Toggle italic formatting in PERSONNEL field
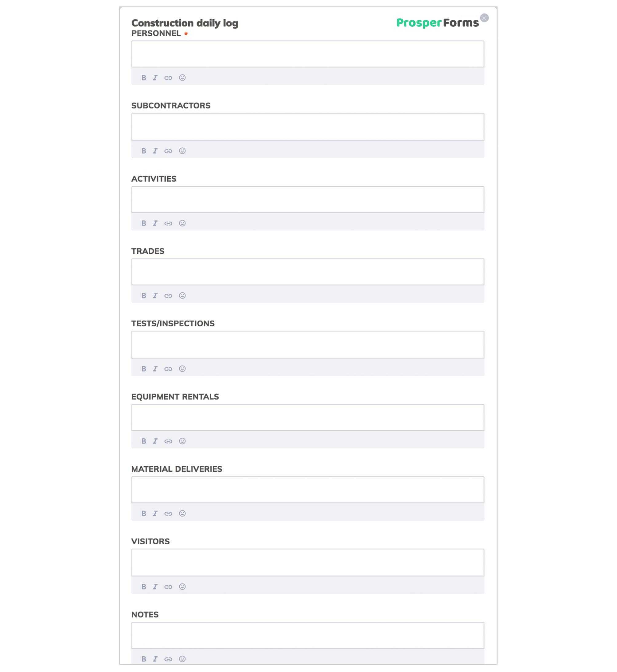The image size is (617, 672). [x=155, y=77]
